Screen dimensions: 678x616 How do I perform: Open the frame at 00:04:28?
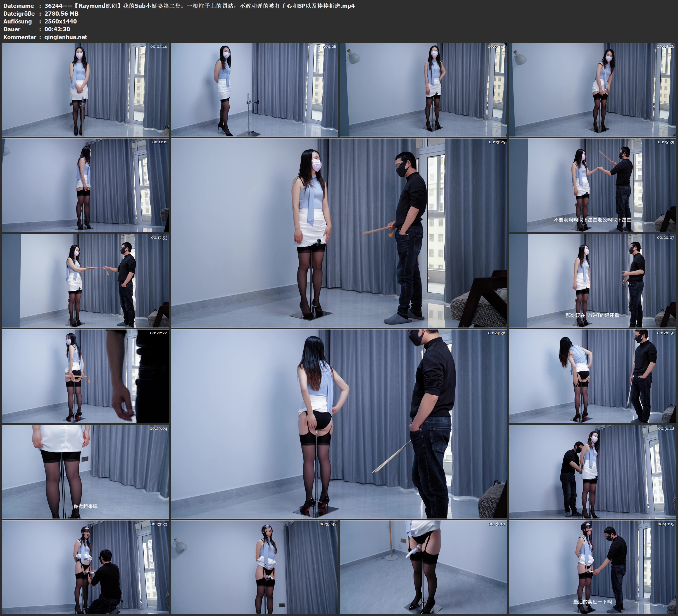pyautogui.click(x=254, y=89)
